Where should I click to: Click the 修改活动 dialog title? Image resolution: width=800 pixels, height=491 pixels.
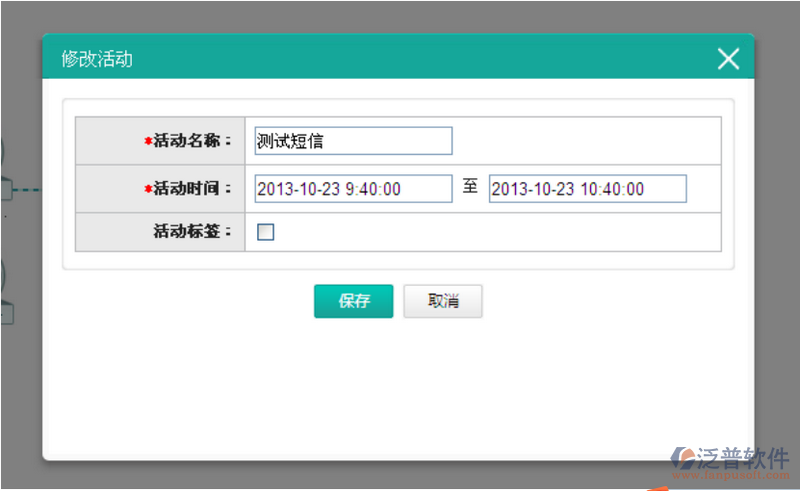click(97, 59)
